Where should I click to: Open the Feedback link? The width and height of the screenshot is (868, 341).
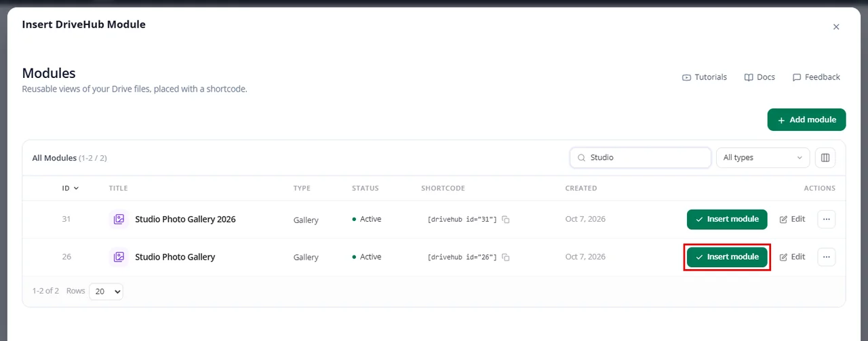(816, 77)
